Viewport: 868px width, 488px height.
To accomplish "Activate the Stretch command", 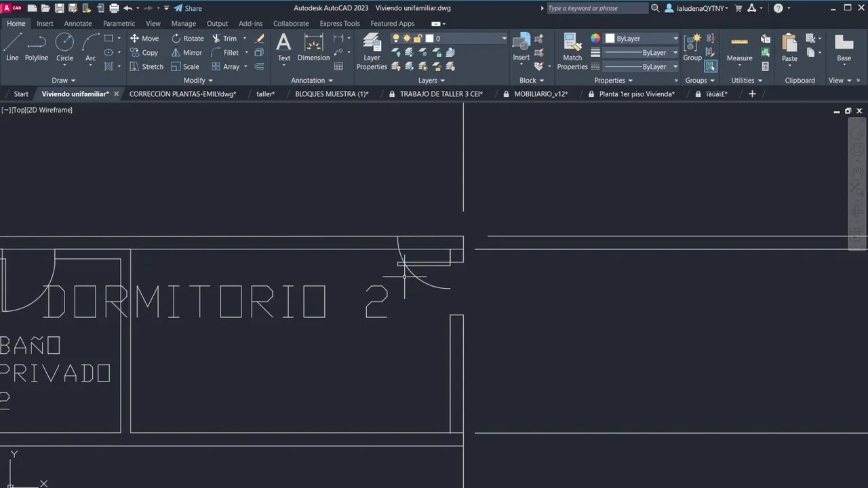I will [146, 66].
